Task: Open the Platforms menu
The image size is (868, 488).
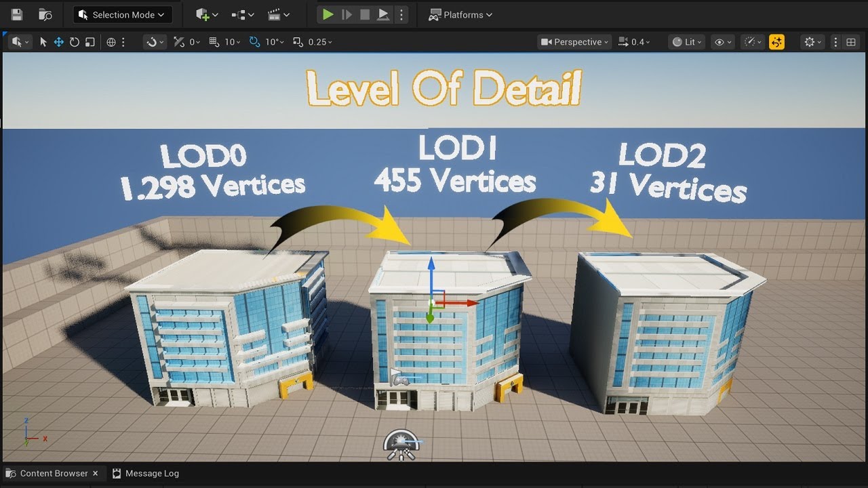Action: (460, 14)
